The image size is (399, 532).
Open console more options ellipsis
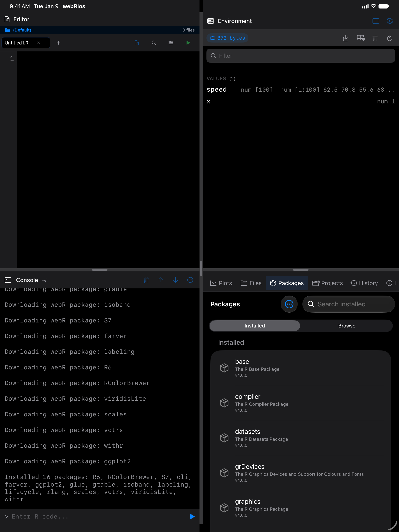coord(190,280)
